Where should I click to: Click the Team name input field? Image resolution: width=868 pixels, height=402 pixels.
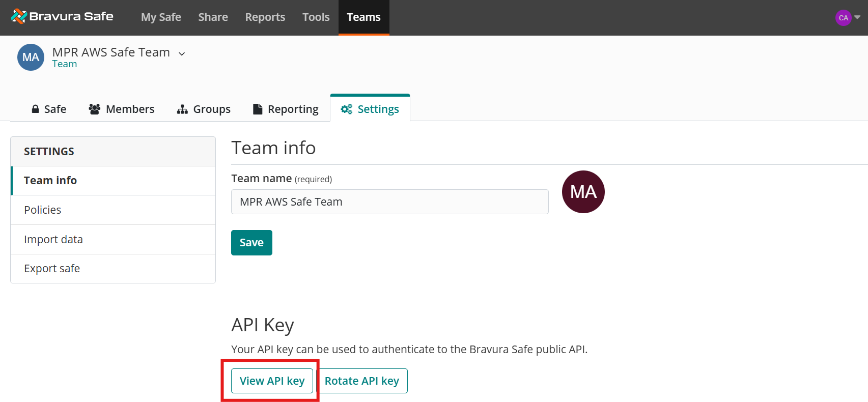coord(390,202)
